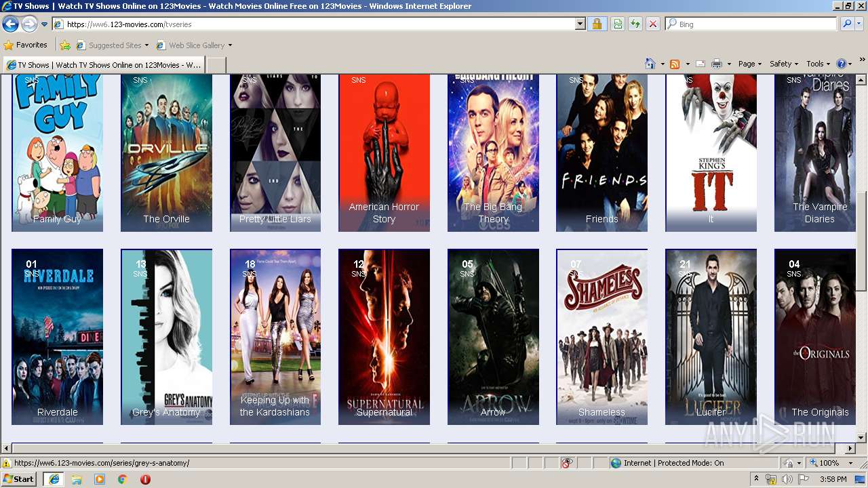
Task: Open the Safety menu
Action: coord(784,64)
